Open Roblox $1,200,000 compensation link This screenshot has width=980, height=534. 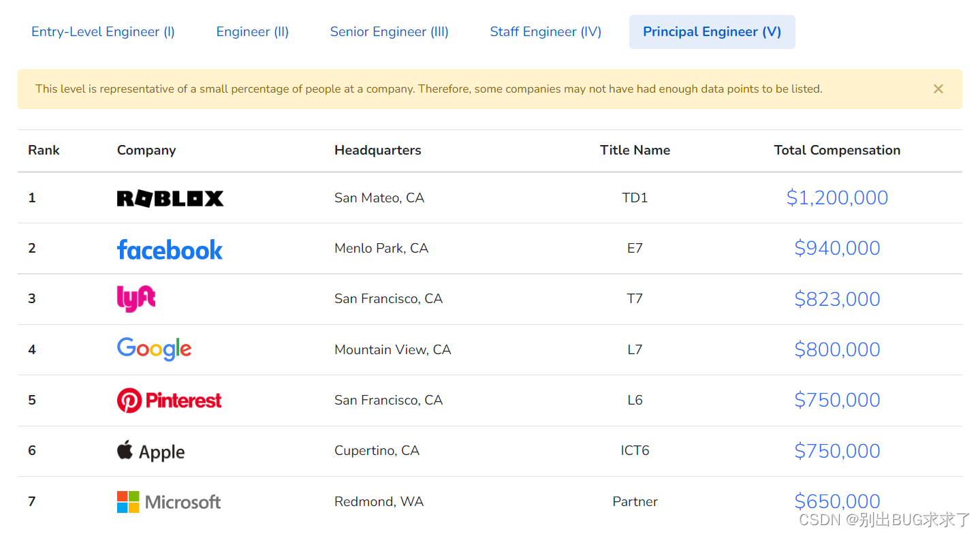[837, 198]
